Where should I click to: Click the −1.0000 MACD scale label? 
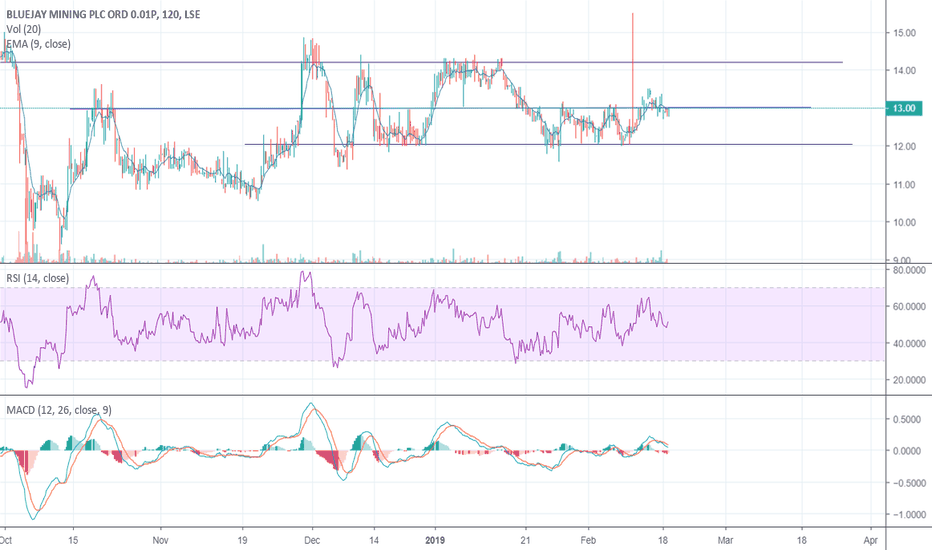[x=907, y=514]
